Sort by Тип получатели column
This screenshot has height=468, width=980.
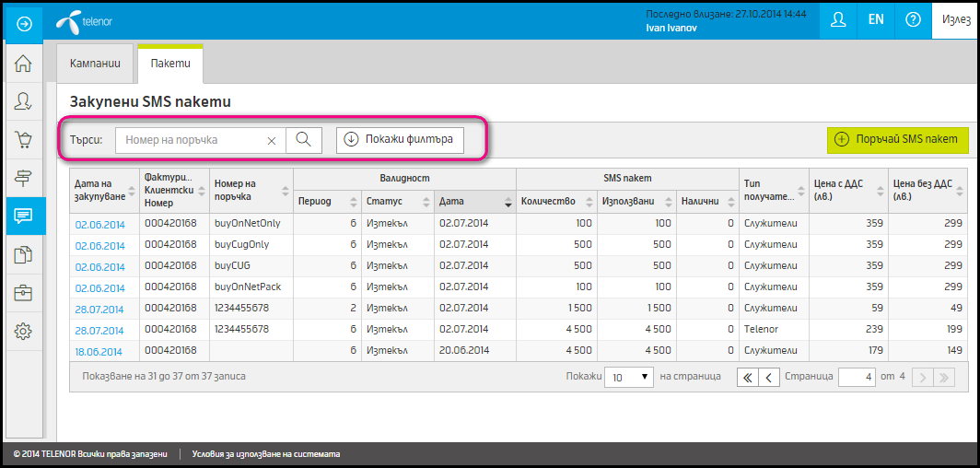coord(774,190)
